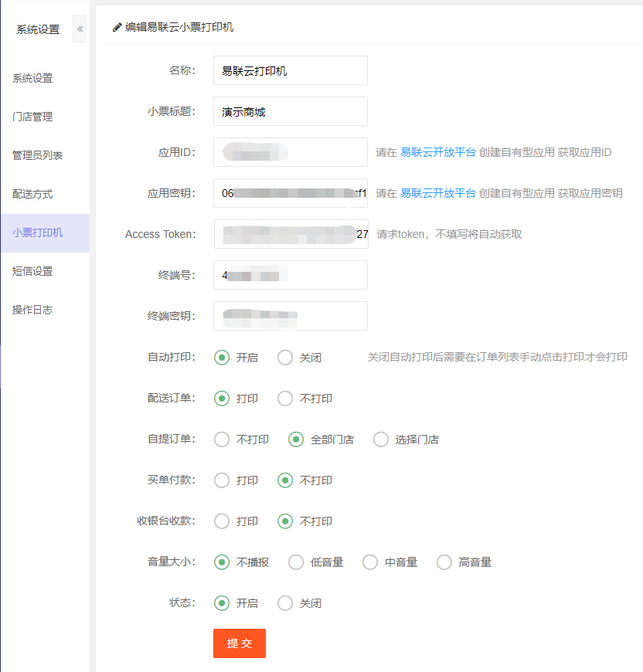Choose 选择门店 for 自提订单
The image size is (643, 672).
point(381,440)
